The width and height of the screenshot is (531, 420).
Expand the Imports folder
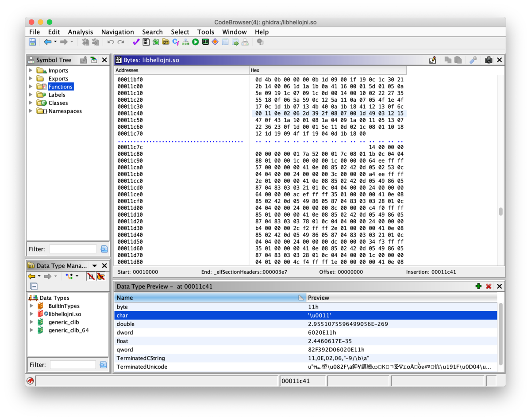(31, 70)
